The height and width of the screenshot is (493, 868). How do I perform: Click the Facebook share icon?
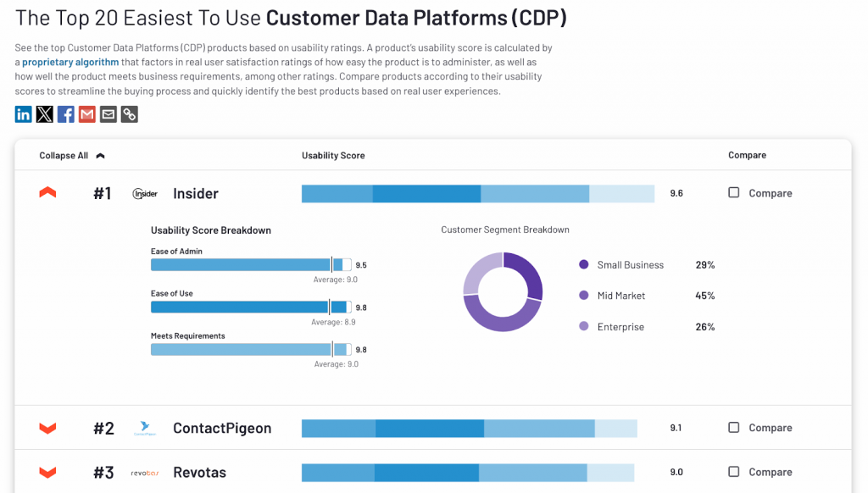click(x=66, y=114)
